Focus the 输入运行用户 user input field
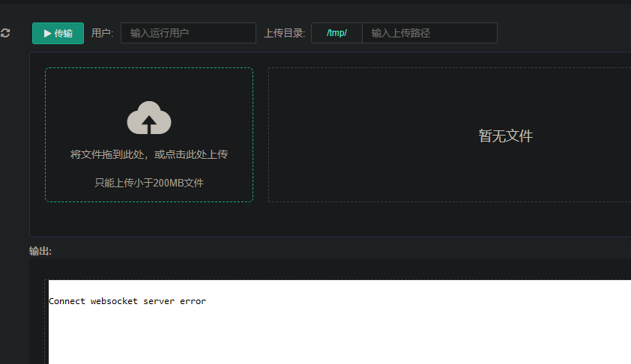Viewport: 631px width, 364px height. [188, 33]
